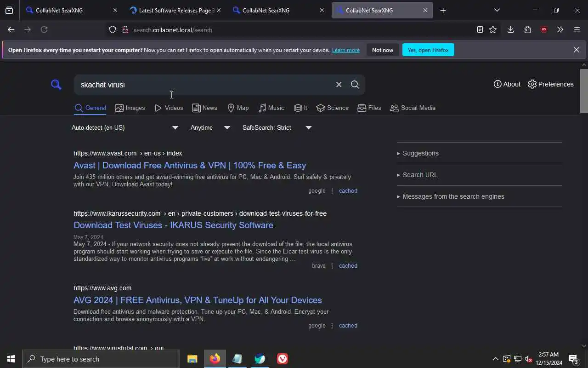Close the active CollabNet SearXNG tab
Viewport: 588px width, 368px height.
(425, 10)
